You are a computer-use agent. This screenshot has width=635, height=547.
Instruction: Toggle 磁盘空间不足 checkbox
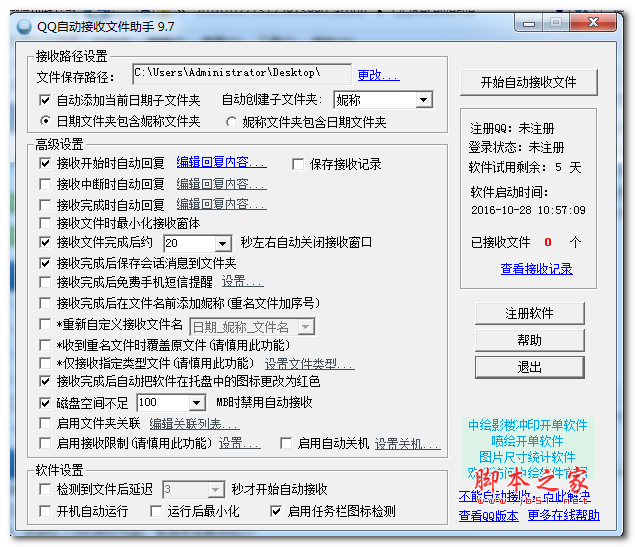coord(45,402)
